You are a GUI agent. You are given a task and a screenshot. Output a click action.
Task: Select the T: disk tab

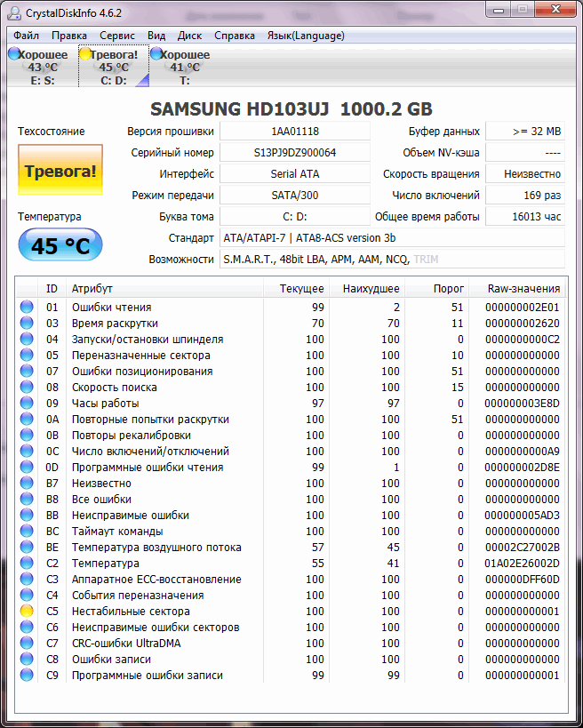pyautogui.click(x=185, y=67)
